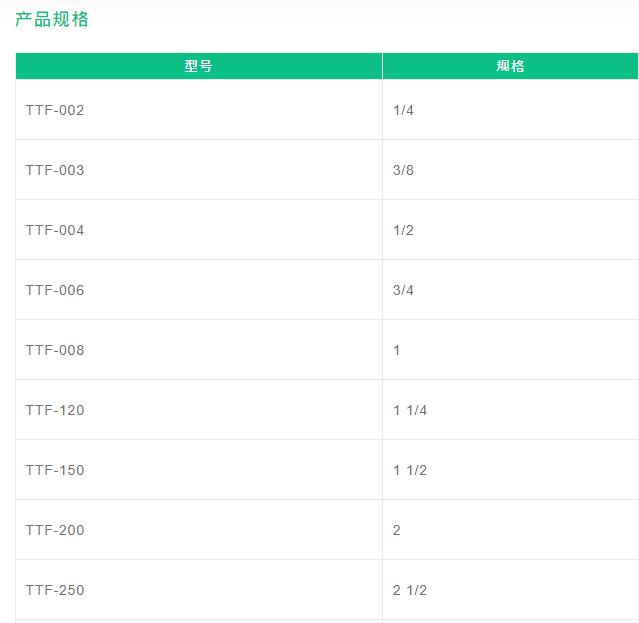Viewport: 639px width, 623px height.
Task: Select the 型号 column header
Action: pos(199,66)
